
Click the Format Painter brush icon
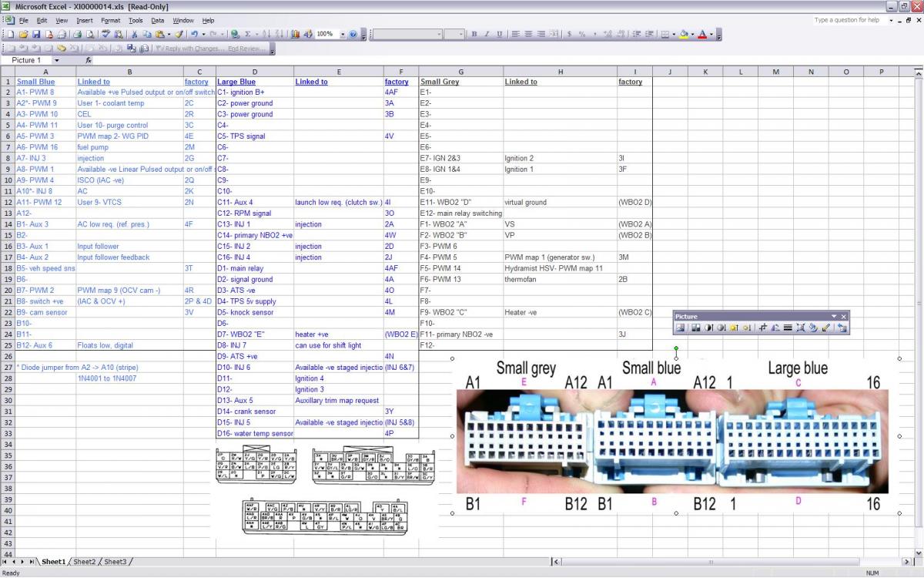pos(179,35)
